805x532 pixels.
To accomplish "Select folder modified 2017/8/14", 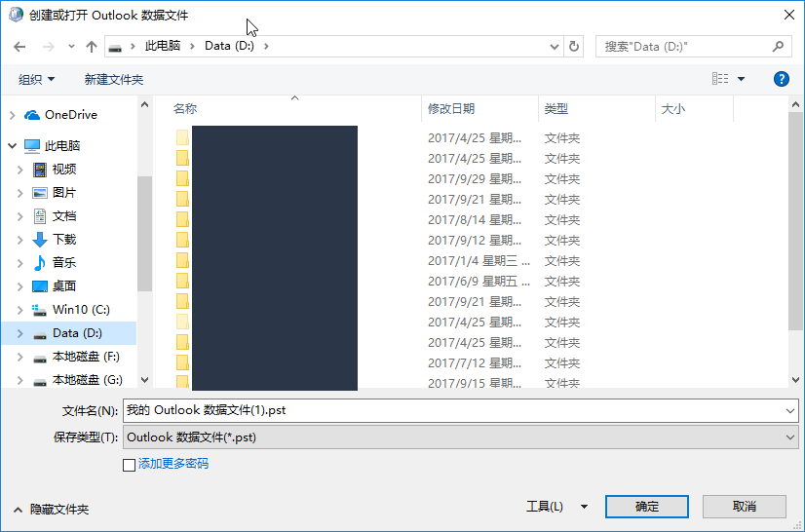I will click(378, 220).
